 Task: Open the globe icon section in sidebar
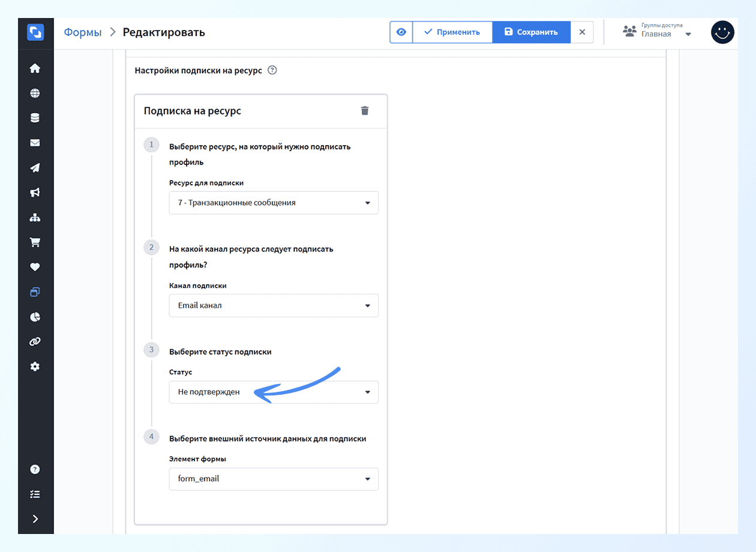[35, 93]
